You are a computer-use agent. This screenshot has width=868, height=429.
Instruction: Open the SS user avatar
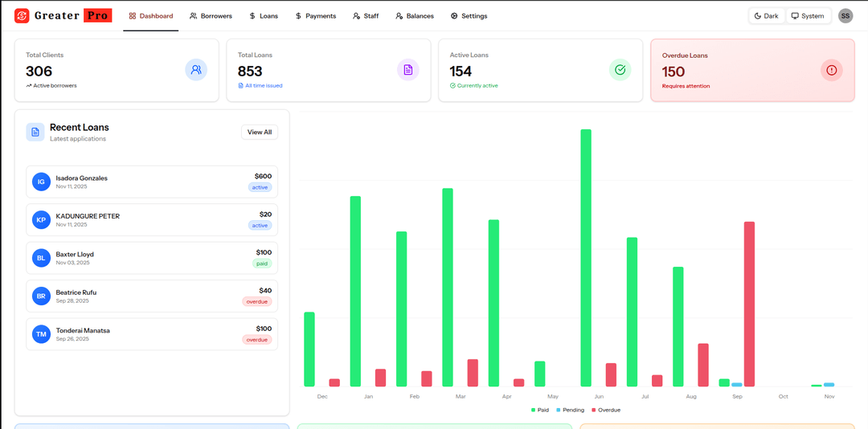pyautogui.click(x=845, y=16)
